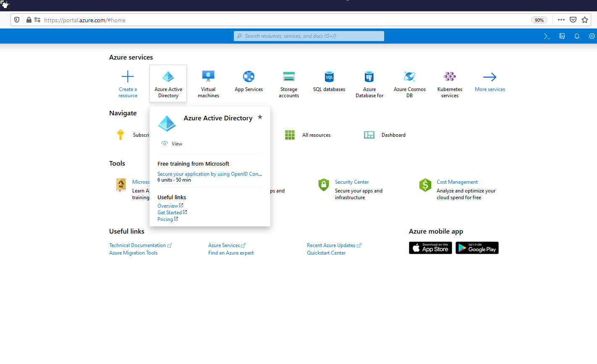The height and width of the screenshot is (364, 597).
Task: Focus the Azure search resources box
Action: click(x=309, y=36)
